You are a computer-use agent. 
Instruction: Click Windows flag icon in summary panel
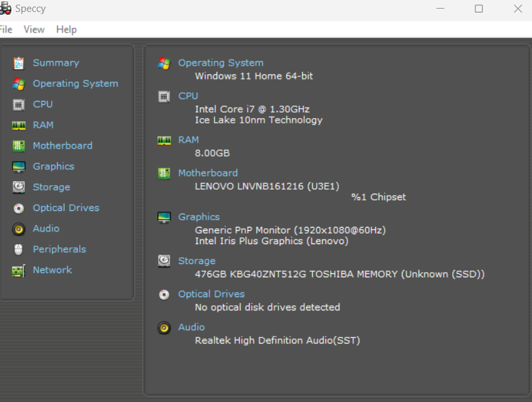click(x=164, y=64)
